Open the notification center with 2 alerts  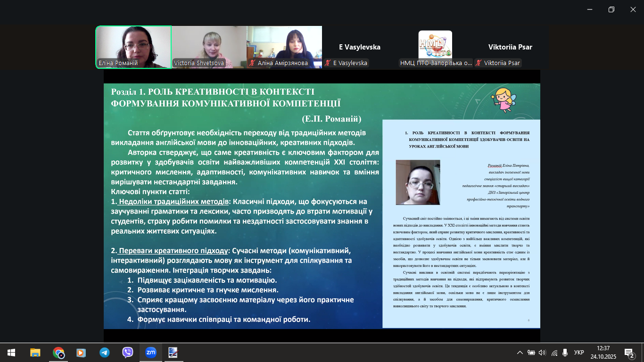pyautogui.click(x=629, y=353)
